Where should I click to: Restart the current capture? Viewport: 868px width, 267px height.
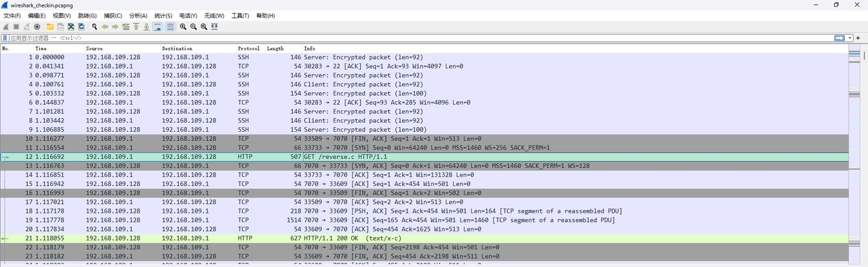click(x=26, y=26)
